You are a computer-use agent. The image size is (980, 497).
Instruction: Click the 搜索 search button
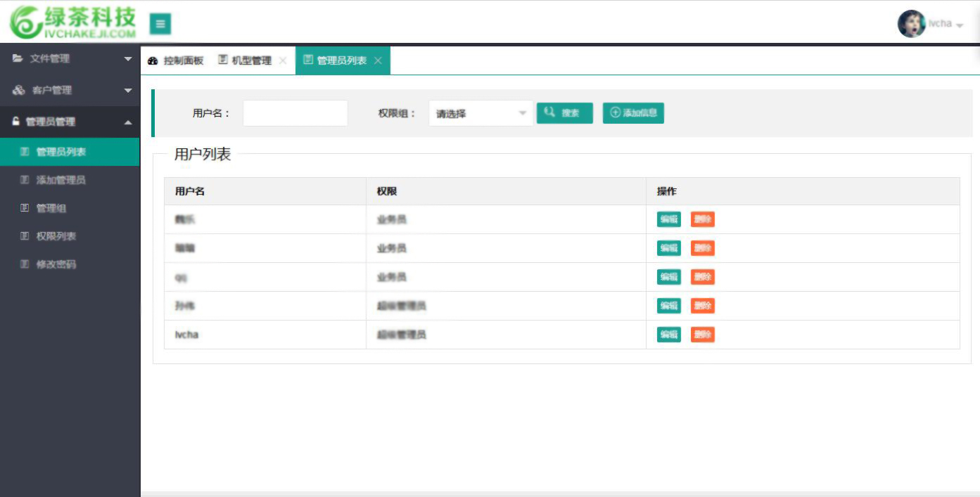pyautogui.click(x=565, y=113)
